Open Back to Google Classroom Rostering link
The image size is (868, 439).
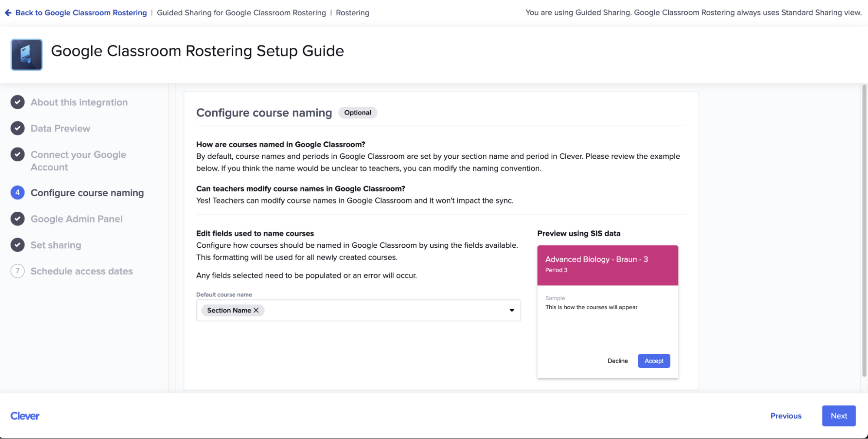point(81,13)
